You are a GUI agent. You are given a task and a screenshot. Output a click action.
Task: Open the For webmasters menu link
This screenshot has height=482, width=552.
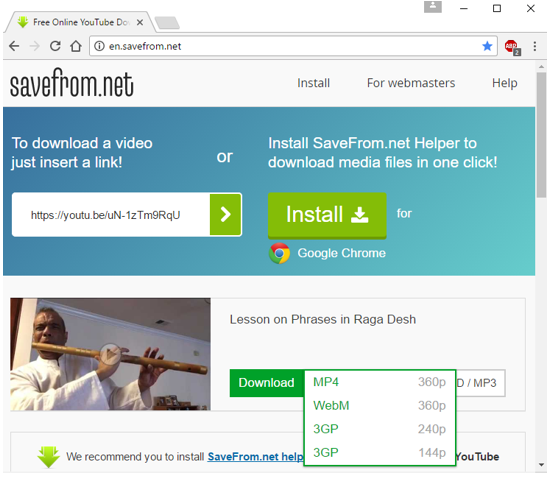(411, 83)
